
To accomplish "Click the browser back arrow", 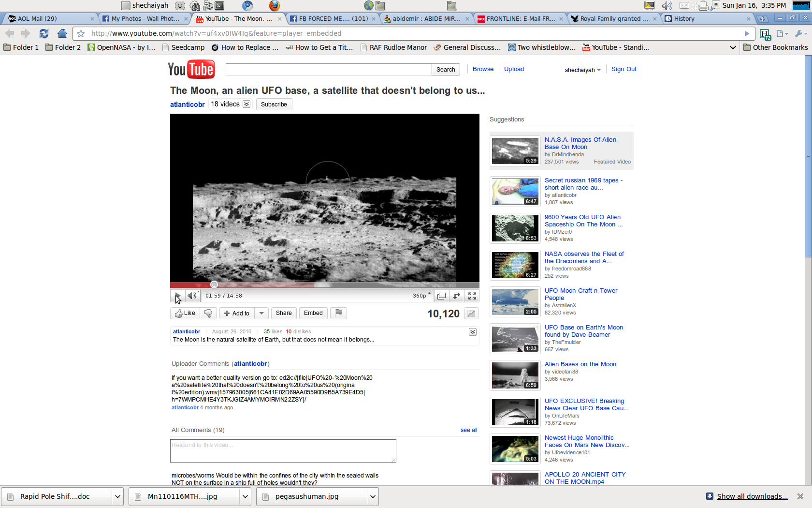I will 10,33.
